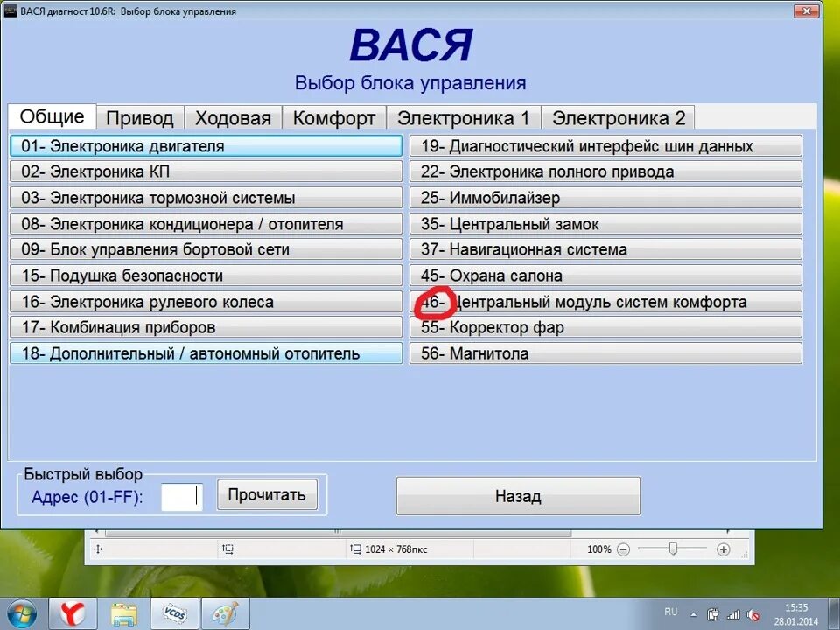
Task: Show hidden tray icons arrow
Action: 693,614
